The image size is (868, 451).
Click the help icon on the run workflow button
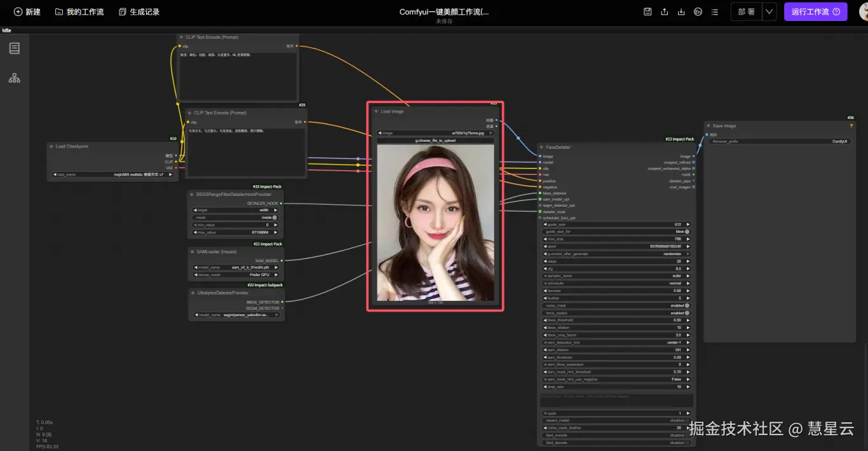coord(836,11)
